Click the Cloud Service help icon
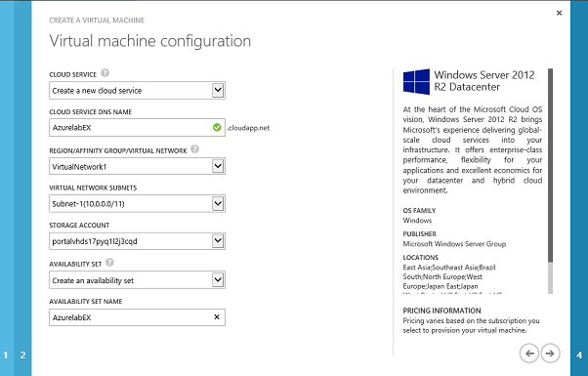The image size is (588, 376). [105, 73]
